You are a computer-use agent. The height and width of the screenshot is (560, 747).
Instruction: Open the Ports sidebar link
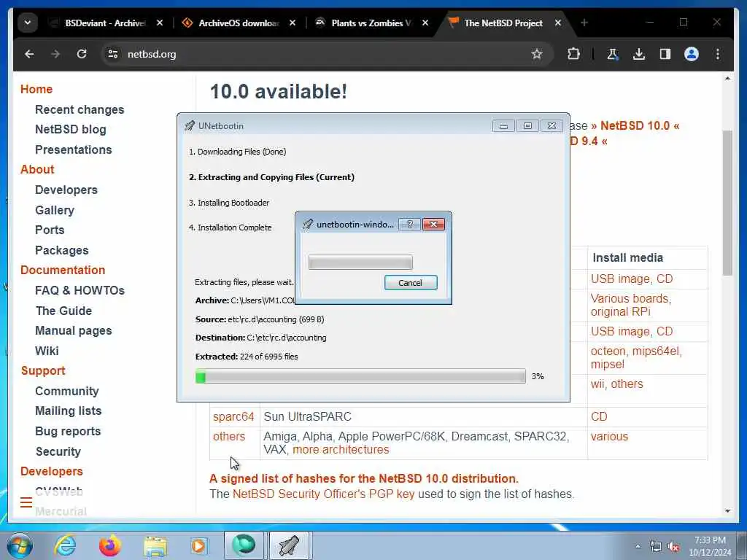[x=50, y=230]
